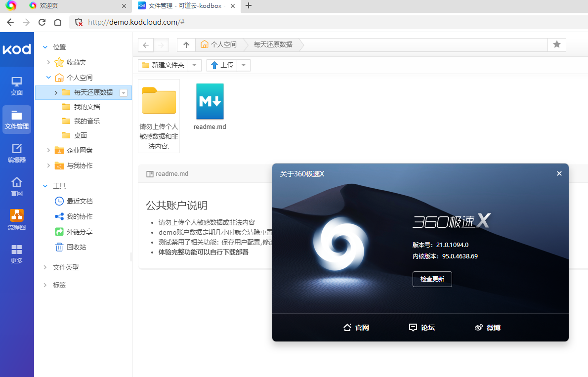The width and height of the screenshot is (588, 377).
Task: Navigate forward in file manager
Action: click(x=161, y=45)
